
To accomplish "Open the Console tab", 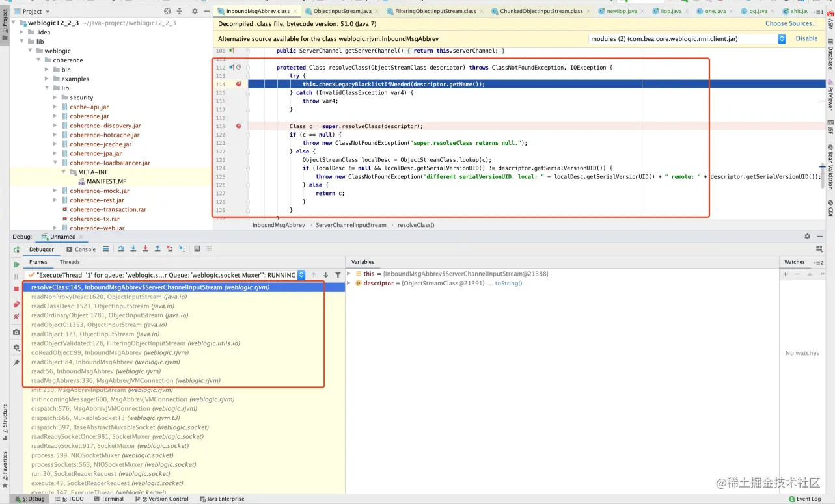I will coord(81,249).
